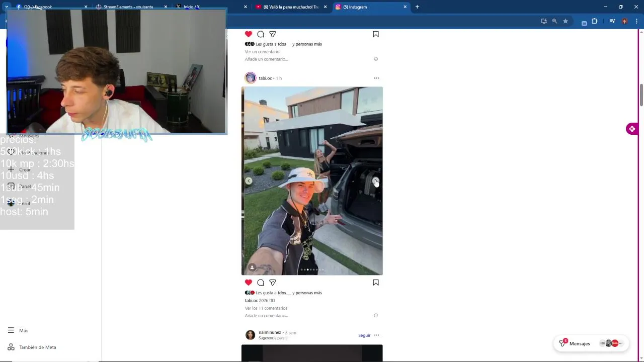Screen dimensions: 644x362
Task: Close the Instagram tab
Action: (405, 7)
